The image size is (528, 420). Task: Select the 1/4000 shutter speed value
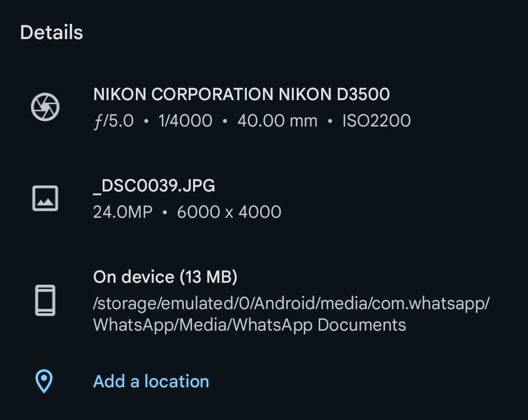(x=185, y=121)
